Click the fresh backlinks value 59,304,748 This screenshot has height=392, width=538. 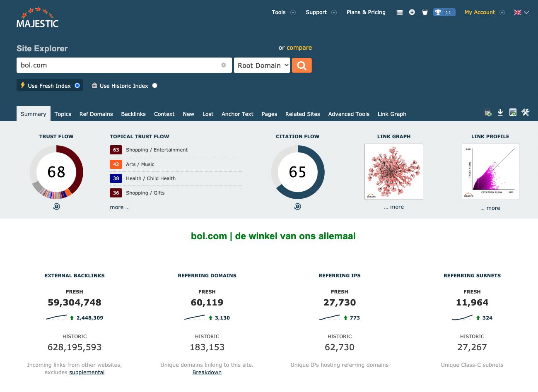(x=75, y=303)
